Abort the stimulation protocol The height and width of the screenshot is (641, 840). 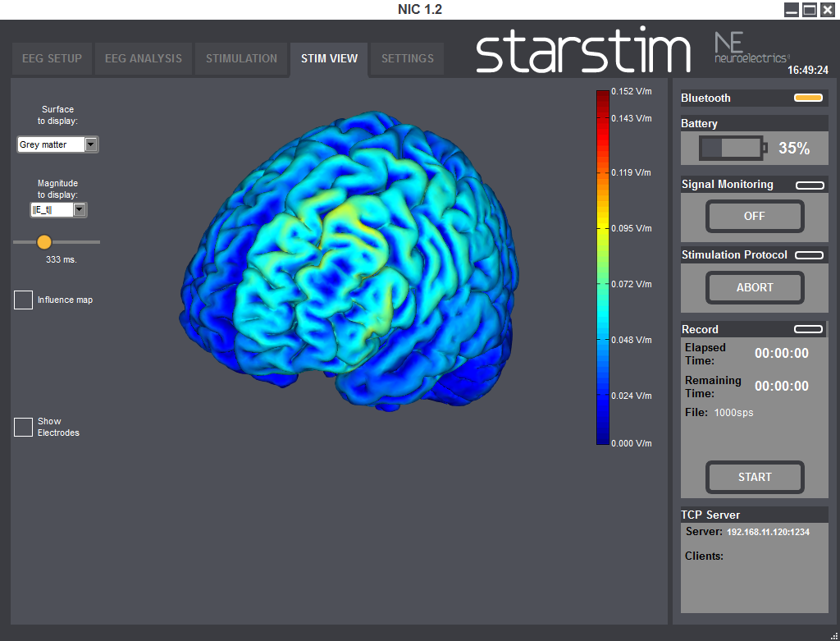(755, 287)
